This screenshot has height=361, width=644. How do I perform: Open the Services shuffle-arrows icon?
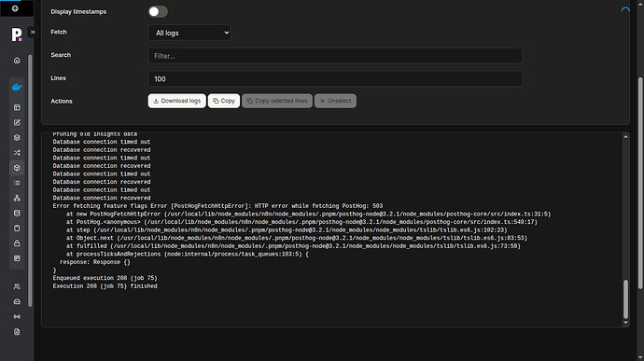[17, 153]
